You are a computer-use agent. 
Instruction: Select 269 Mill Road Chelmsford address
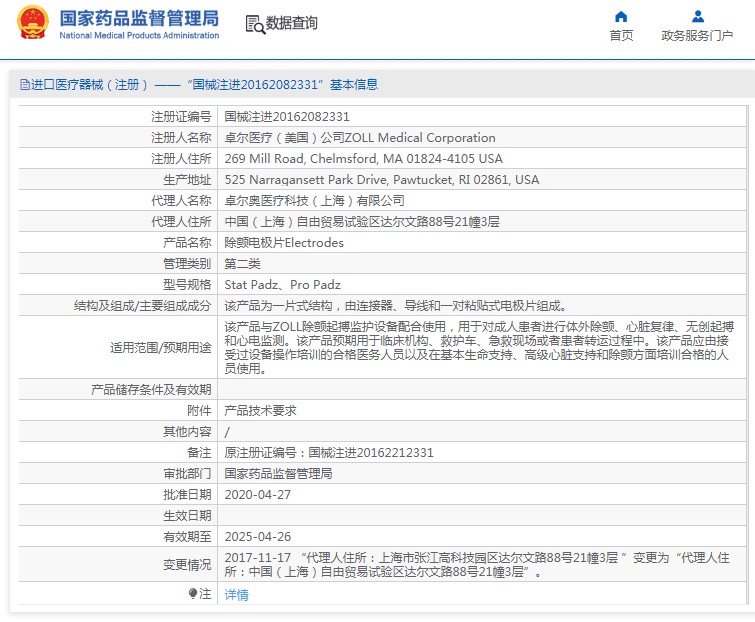(364, 158)
